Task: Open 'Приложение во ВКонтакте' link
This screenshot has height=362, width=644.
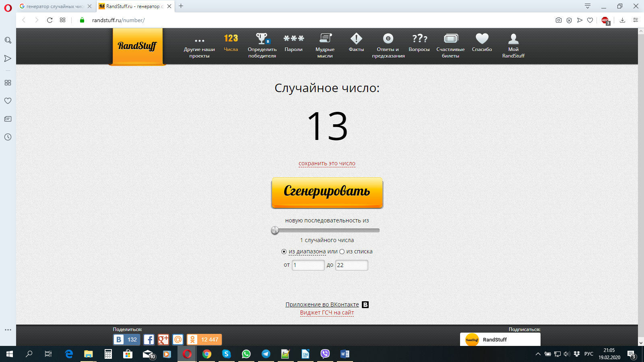Action: [322, 304]
